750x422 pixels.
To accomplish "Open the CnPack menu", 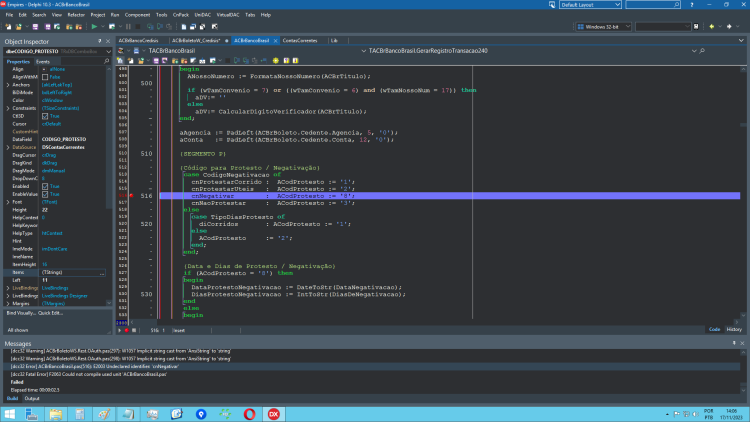I will click(x=181, y=15).
